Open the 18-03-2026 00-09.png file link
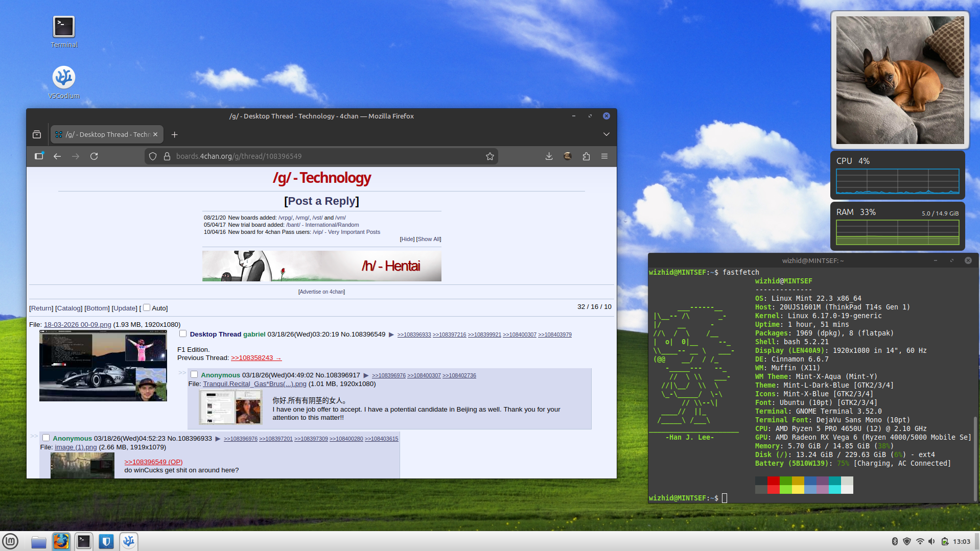 tap(78, 325)
